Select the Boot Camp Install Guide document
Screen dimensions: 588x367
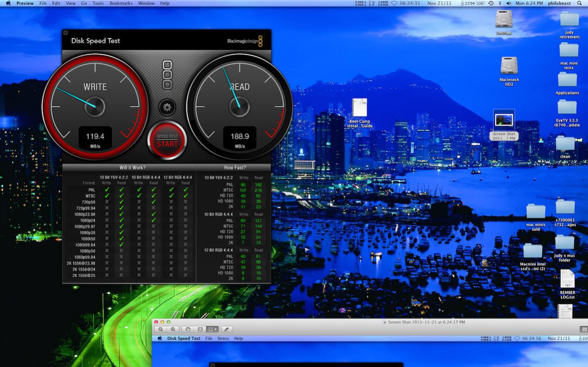(x=360, y=113)
